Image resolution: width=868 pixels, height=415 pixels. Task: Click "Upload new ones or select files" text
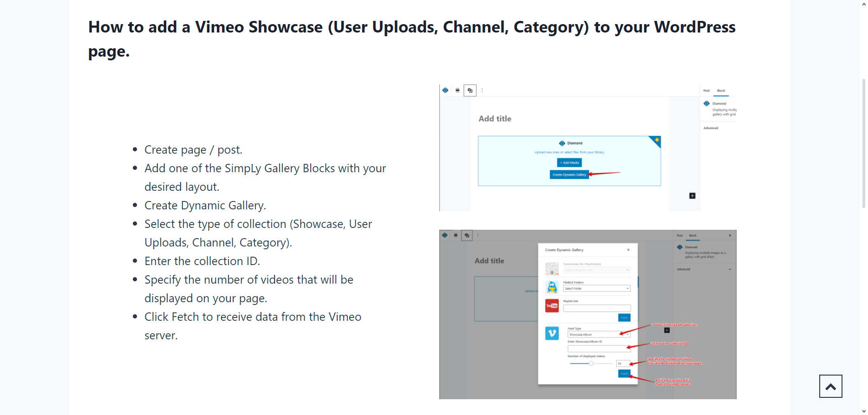pos(569,152)
